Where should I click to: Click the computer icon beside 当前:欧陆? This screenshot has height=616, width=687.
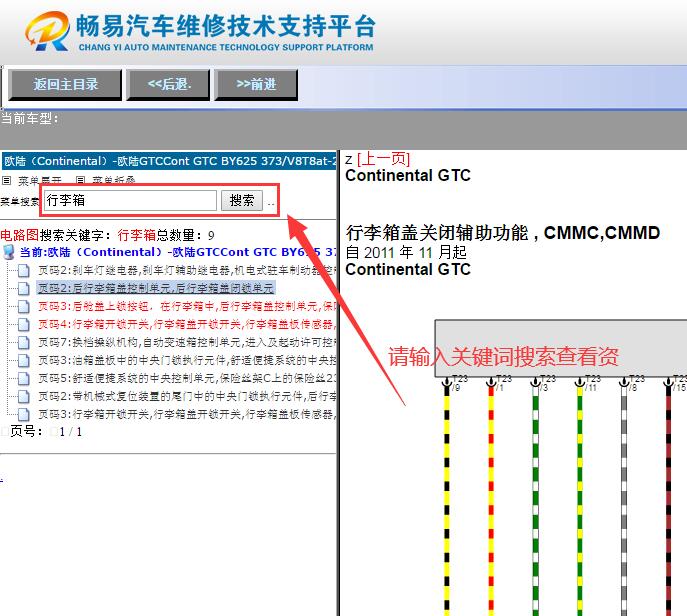click(8, 252)
